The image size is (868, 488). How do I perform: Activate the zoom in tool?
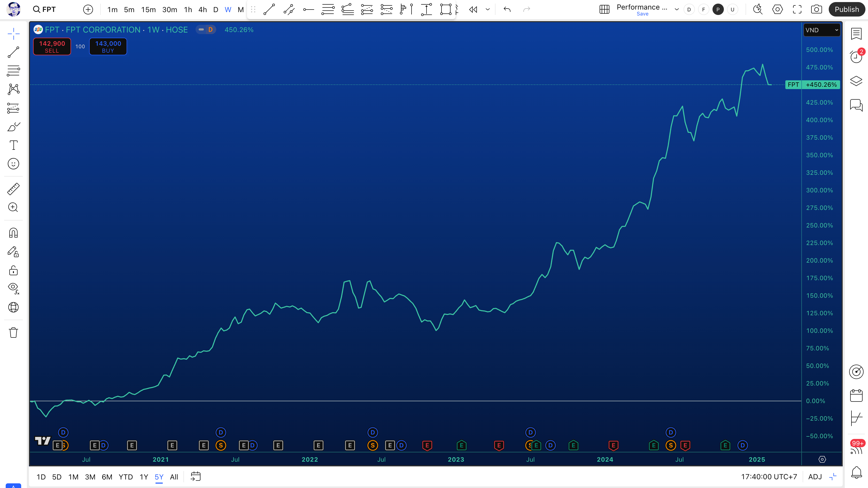coord(13,207)
